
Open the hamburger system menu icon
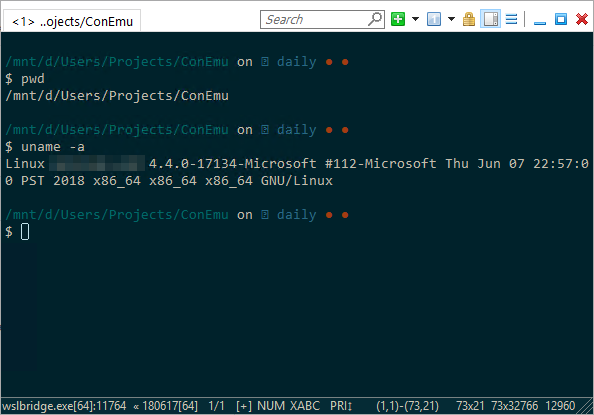click(511, 19)
